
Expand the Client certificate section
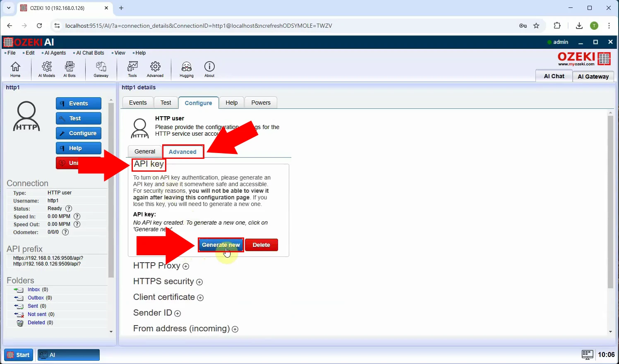(200, 298)
